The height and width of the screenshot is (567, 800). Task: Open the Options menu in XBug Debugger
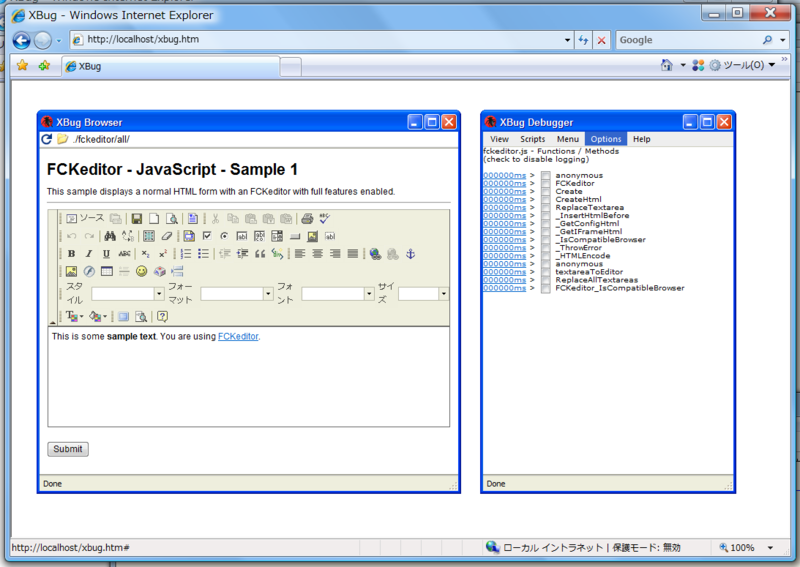tap(606, 139)
